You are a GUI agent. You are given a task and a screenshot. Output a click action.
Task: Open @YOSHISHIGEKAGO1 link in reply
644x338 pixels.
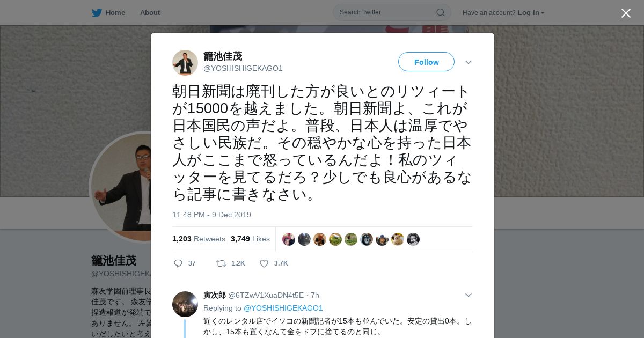pos(283,308)
